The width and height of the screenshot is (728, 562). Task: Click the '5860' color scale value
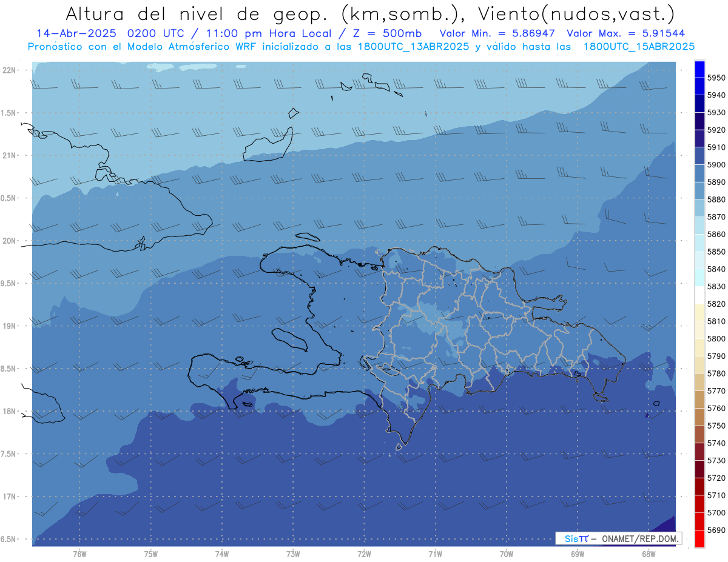(x=716, y=235)
